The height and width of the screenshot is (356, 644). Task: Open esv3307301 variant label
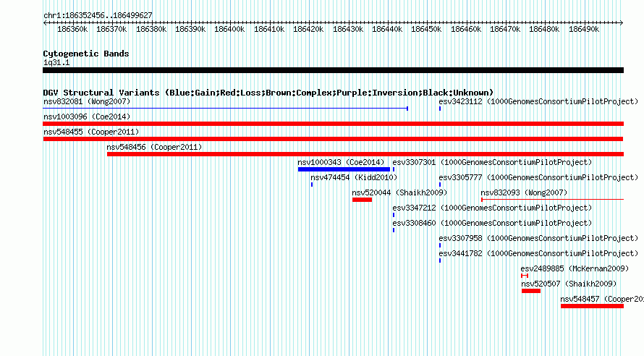[492, 162]
